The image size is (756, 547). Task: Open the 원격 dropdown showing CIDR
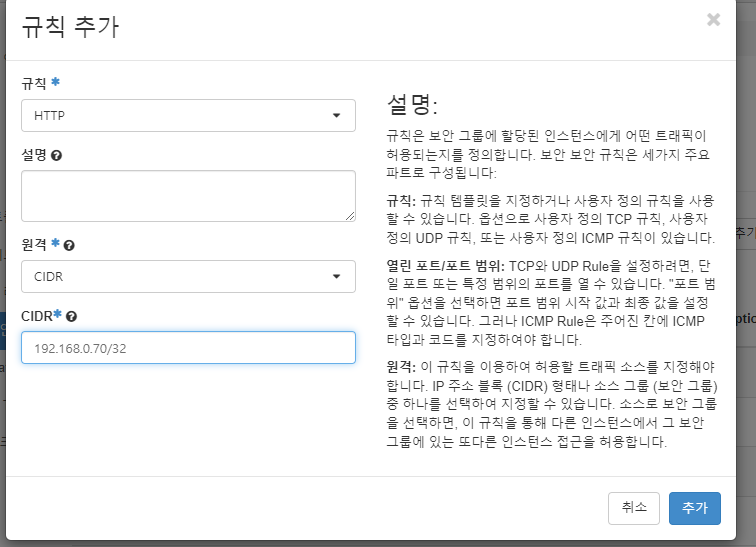(189, 277)
